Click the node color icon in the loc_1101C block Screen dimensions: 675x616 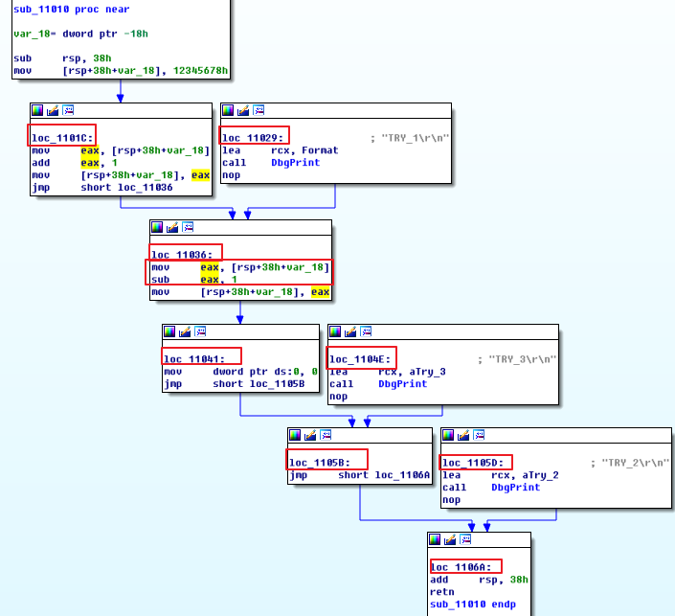tap(37, 111)
